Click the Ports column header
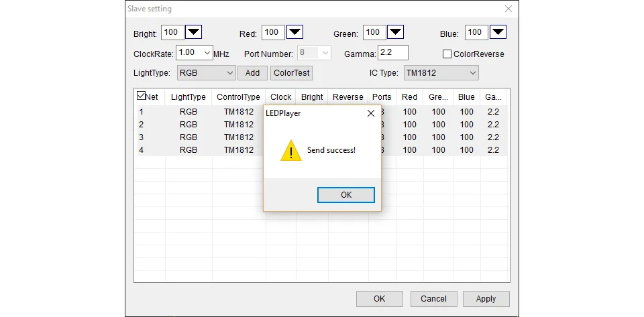The image size is (644, 317). (x=382, y=97)
